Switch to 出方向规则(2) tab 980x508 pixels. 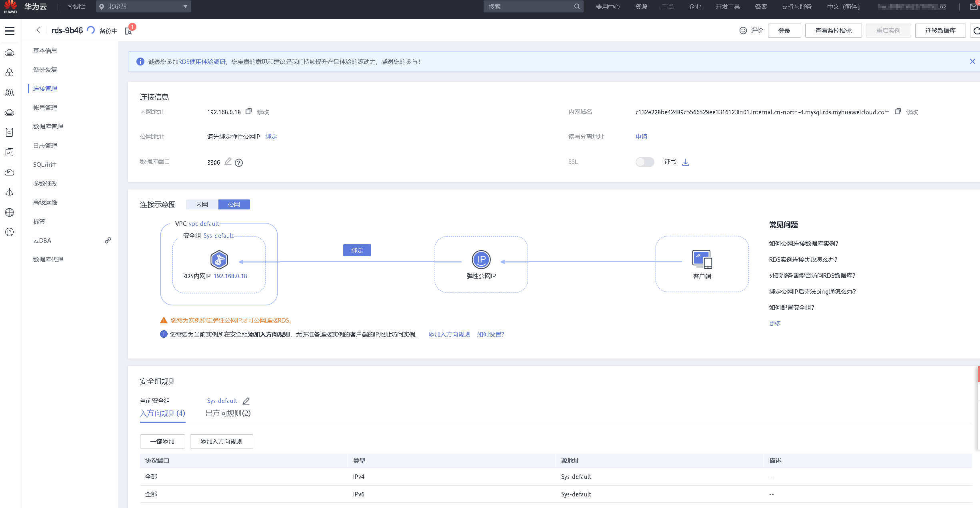pos(228,413)
